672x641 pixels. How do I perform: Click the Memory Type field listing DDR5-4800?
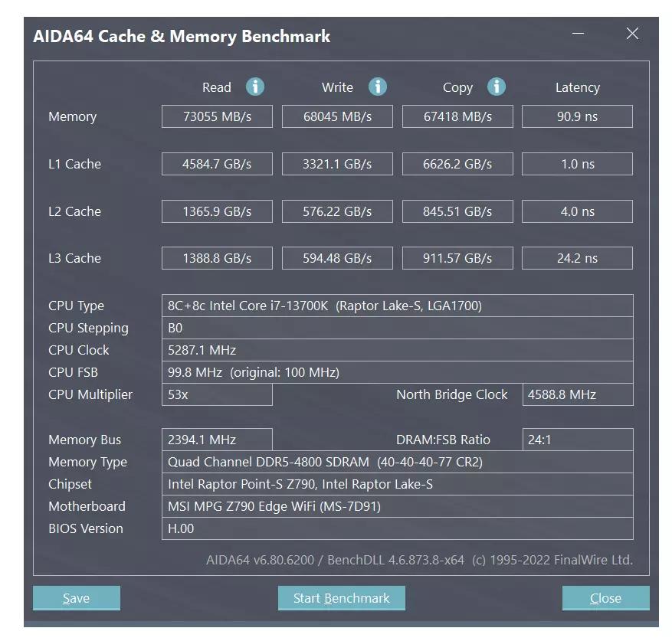(398, 461)
